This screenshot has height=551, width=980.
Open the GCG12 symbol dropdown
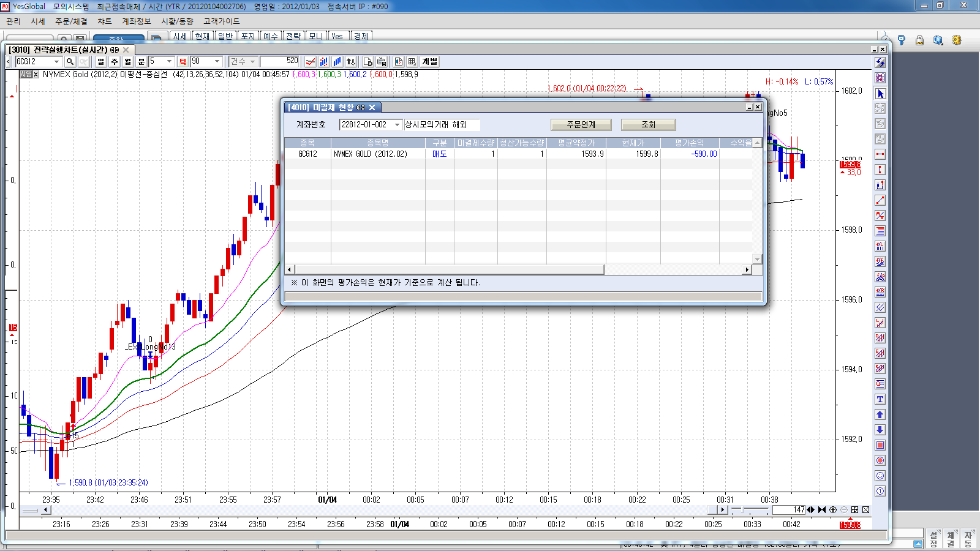click(x=57, y=61)
